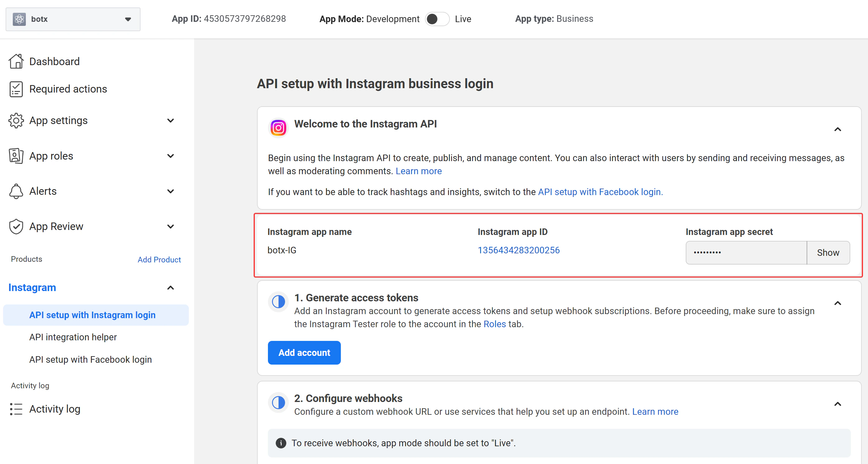Image resolution: width=868 pixels, height=464 pixels.
Task: Open Required actions
Action: pos(68,89)
